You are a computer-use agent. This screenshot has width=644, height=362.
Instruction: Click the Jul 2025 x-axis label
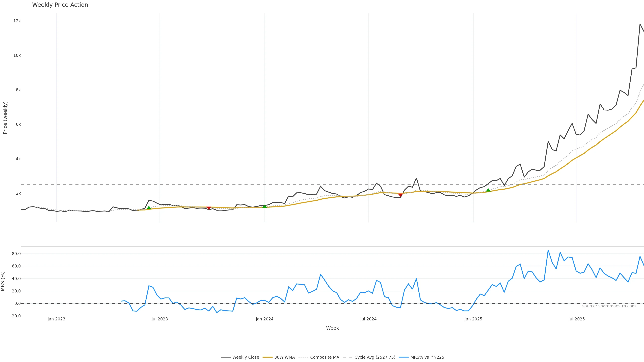(x=577, y=319)
